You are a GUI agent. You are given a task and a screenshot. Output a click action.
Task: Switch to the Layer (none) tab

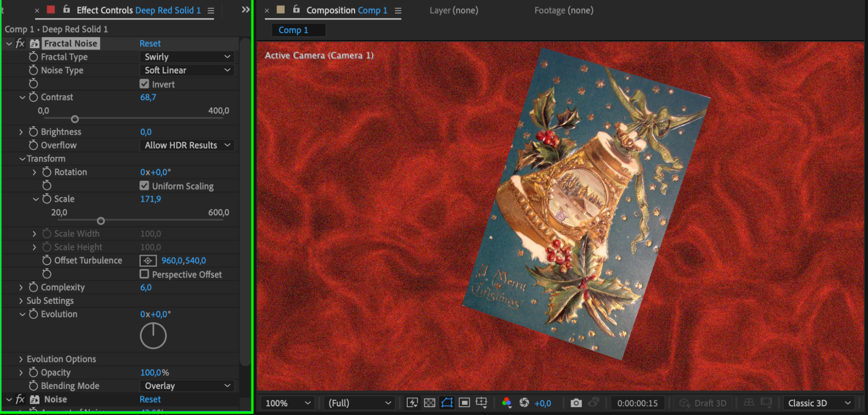click(454, 10)
